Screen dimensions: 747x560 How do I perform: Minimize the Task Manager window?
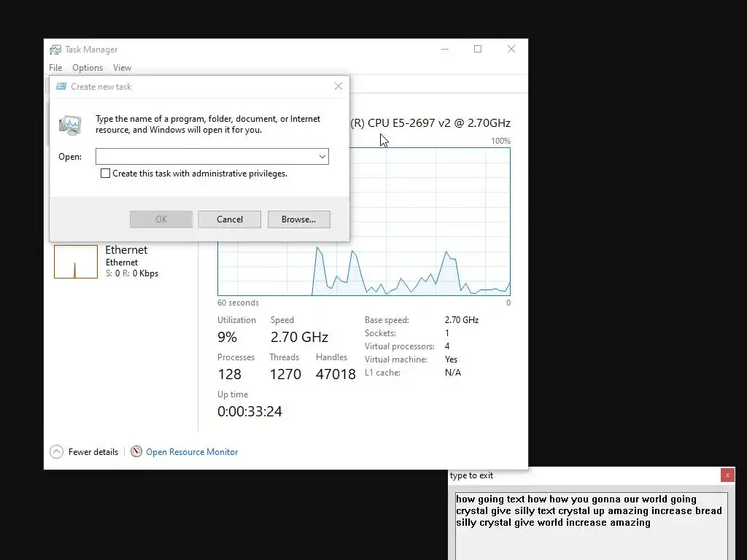point(445,49)
